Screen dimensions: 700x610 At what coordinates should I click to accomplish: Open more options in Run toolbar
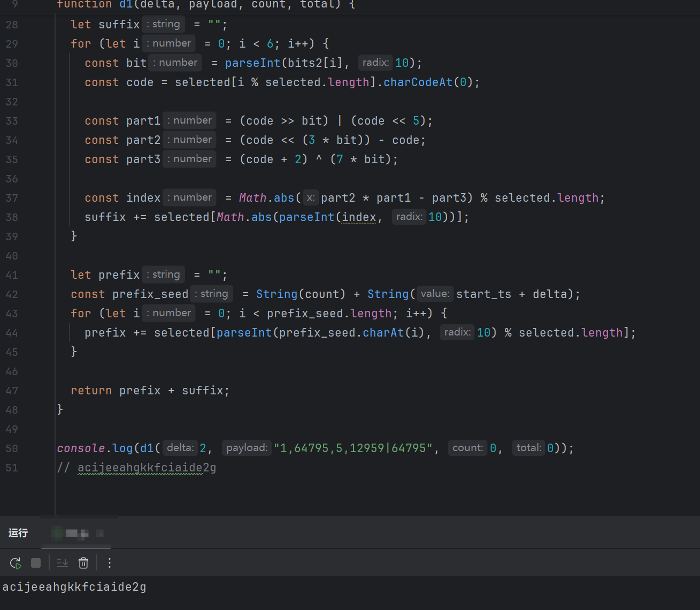[x=110, y=563]
